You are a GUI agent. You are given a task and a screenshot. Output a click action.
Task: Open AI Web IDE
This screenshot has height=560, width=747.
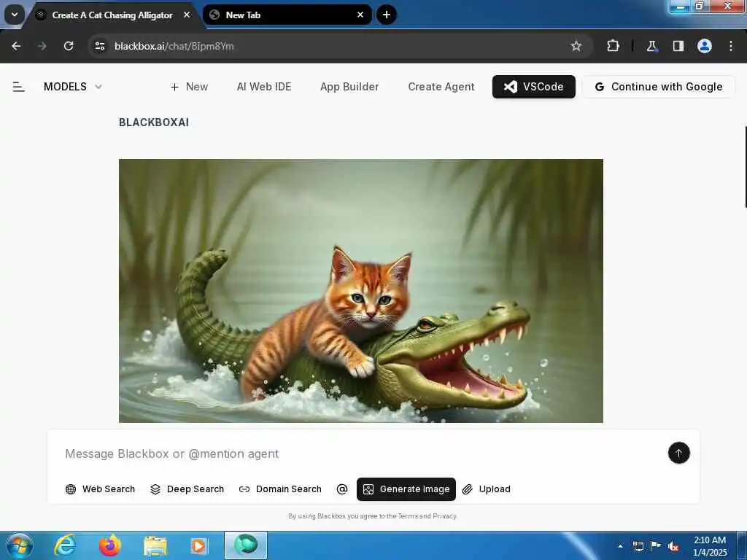click(264, 87)
